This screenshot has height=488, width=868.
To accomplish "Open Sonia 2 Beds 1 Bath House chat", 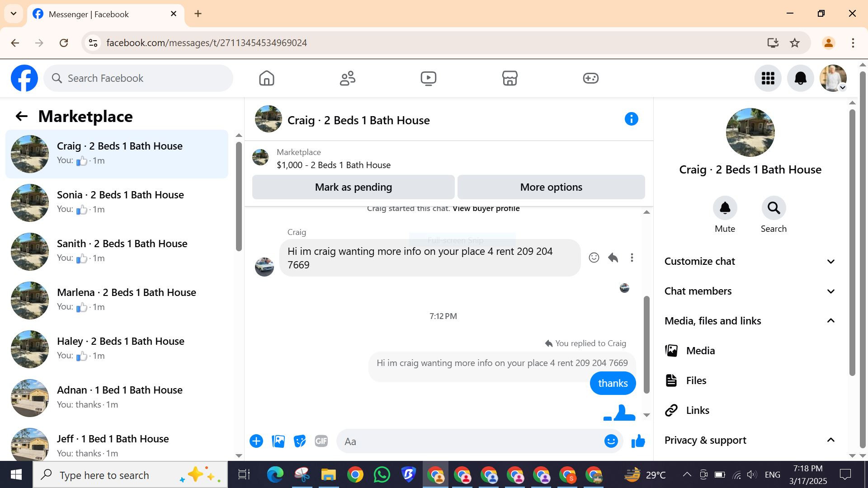I will [117, 203].
